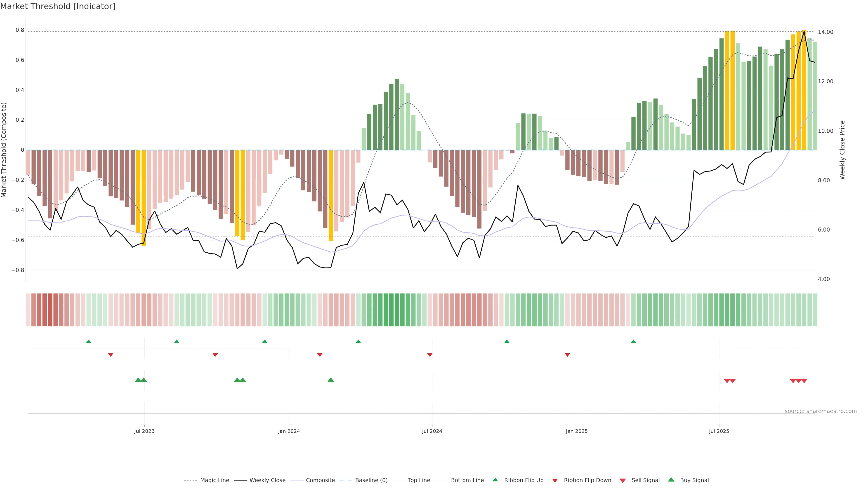The width and height of the screenshot is (868, 488).
Task: Click the Weekly Close Price axis title
Action: tap(842, 150)
